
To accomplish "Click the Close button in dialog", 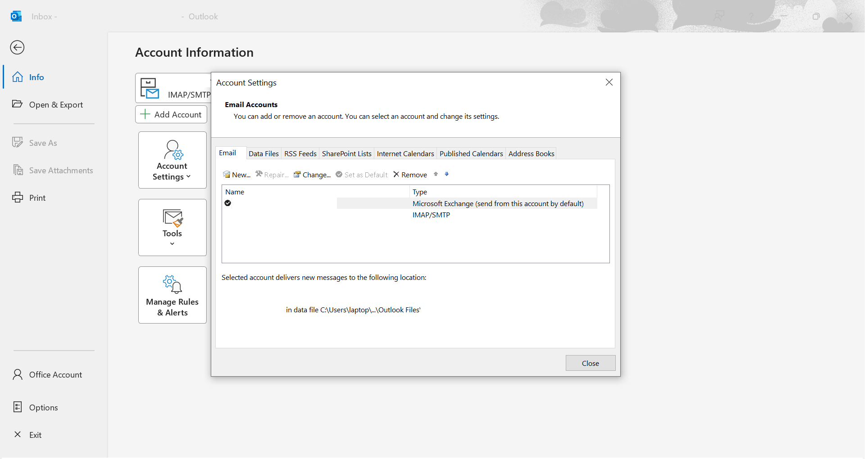I will [591, 364].
